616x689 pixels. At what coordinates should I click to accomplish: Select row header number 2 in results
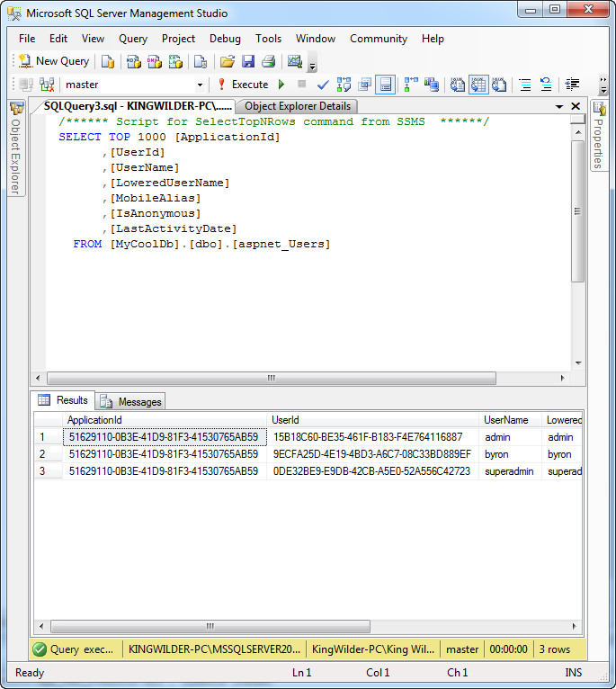coord(49,454)
